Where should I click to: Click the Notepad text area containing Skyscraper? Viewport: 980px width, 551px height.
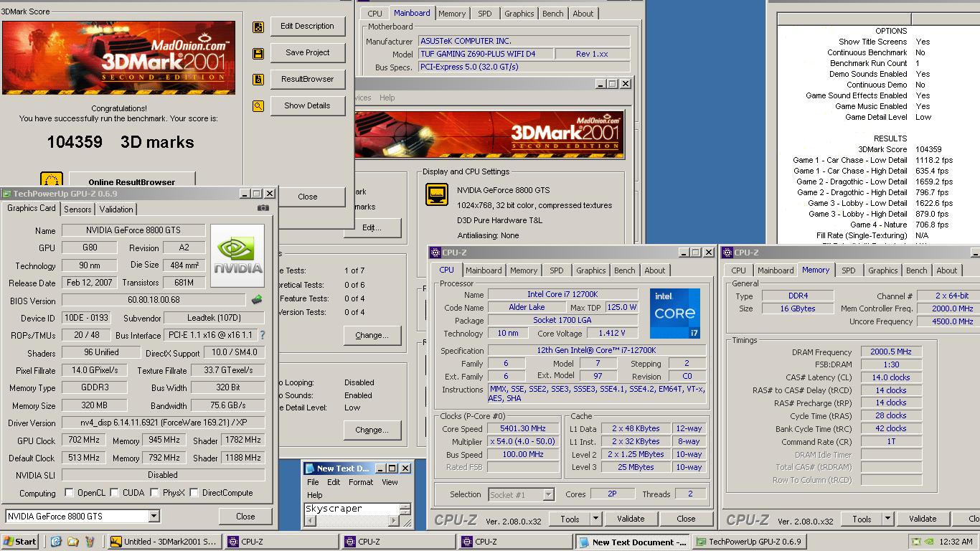pyautogui.click(x=352, y=509)
